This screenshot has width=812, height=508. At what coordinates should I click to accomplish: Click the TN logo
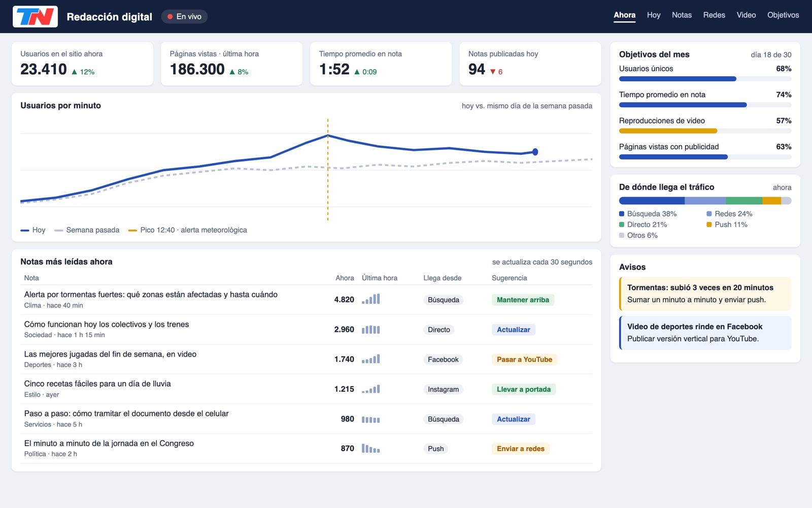pos(35,16)
